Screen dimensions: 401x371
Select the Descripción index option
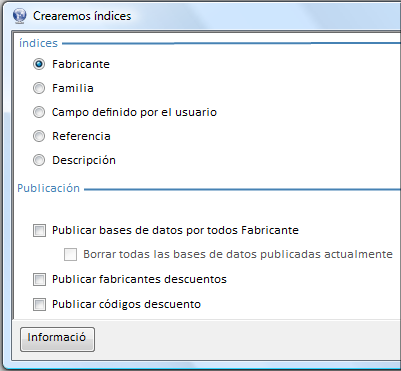pos(39,160)
